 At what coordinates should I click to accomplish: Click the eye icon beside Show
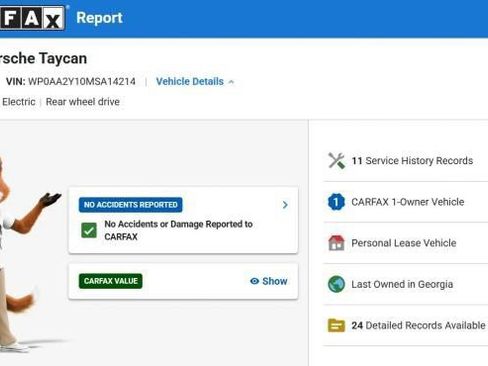pos(254,281)
